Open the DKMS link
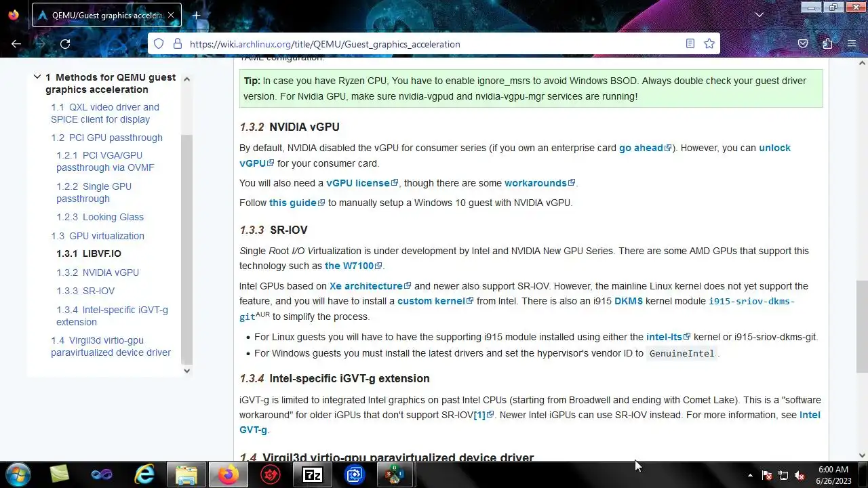 [x=629, y=301]
